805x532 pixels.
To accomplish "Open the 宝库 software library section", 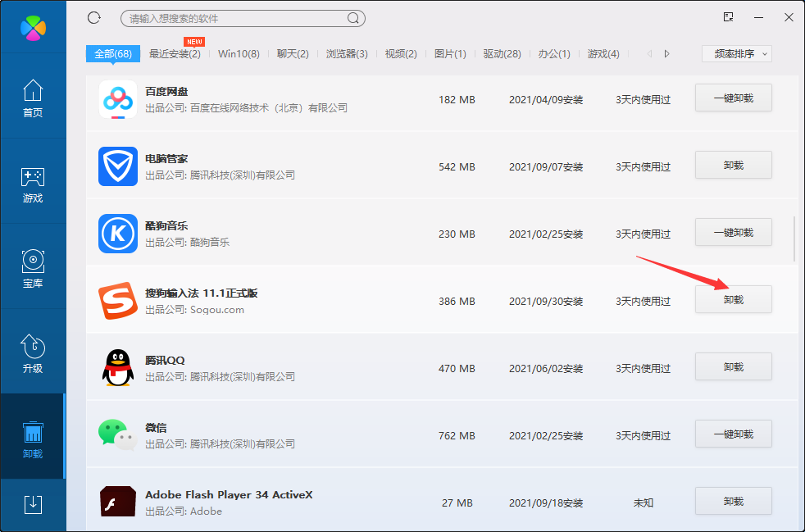I will tap(33, 269).
